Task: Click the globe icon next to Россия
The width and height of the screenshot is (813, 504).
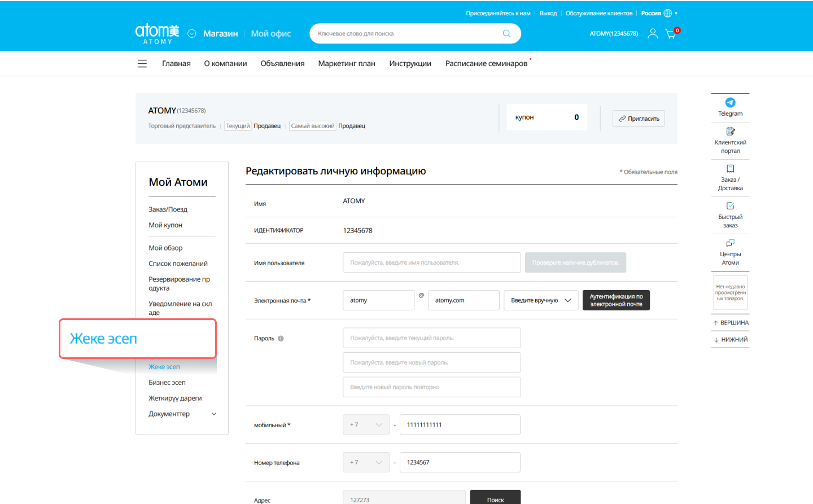Action: pos(668,13)
